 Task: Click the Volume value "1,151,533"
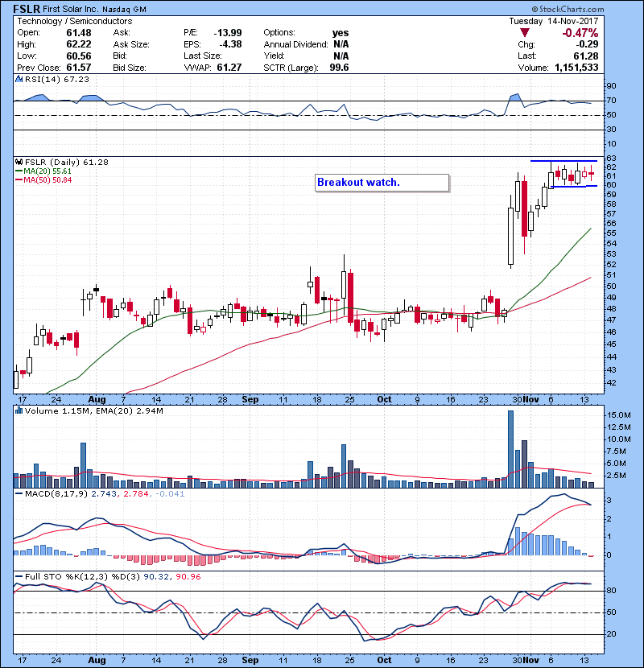[576, 68]
